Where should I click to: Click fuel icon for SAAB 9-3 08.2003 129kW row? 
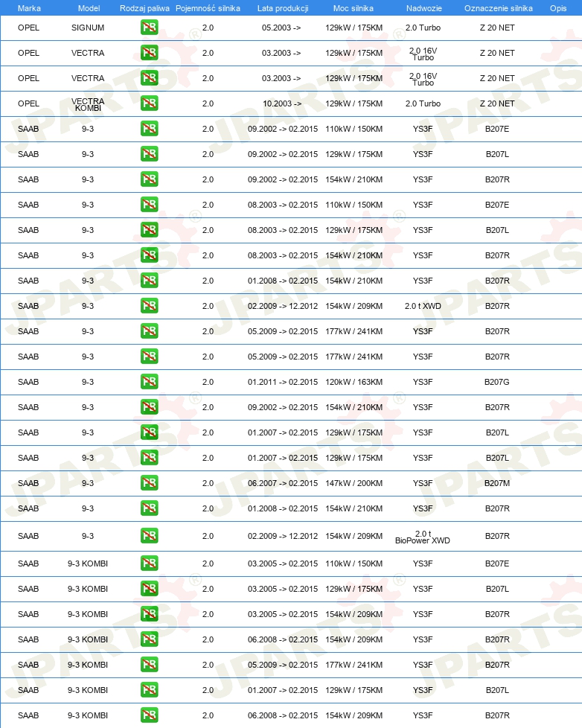[x=149, y=230]
